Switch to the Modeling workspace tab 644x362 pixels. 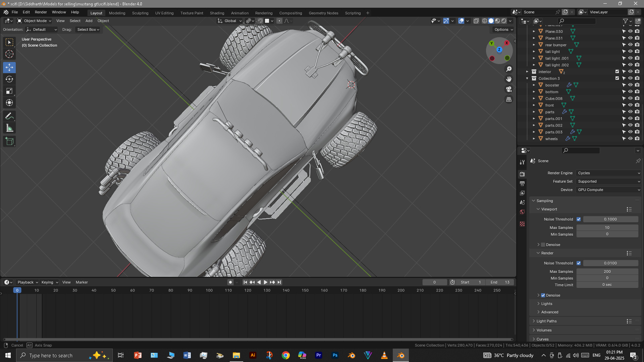117,13
